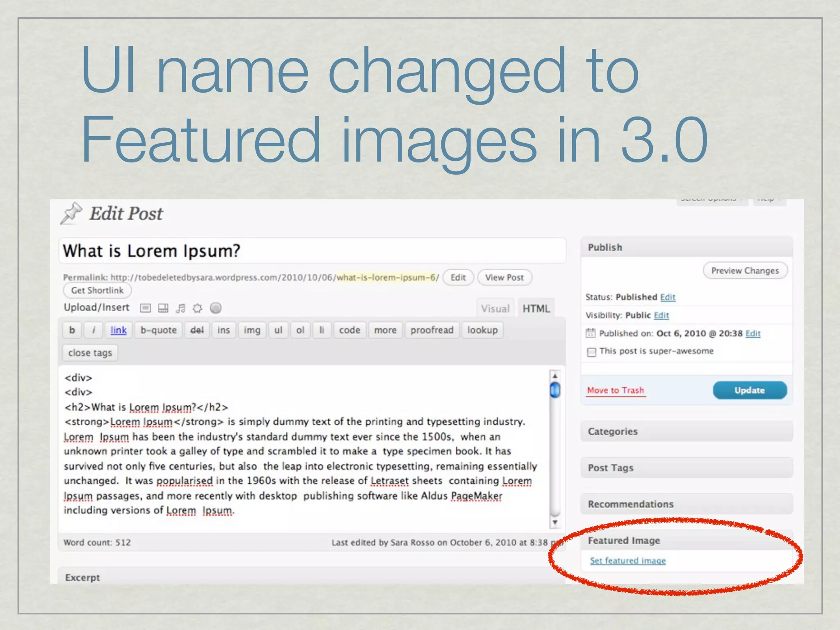Click the Update button
Screen dimensions: 840x630
[x=750, y=390]
